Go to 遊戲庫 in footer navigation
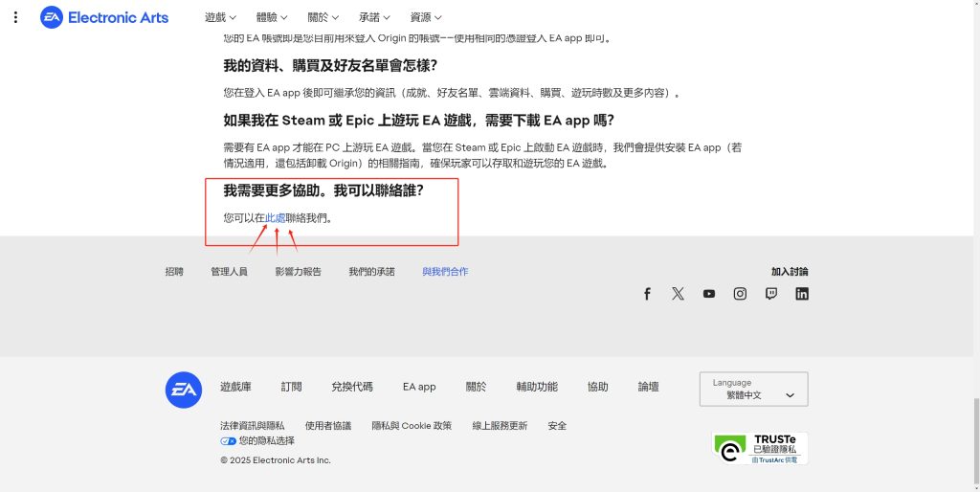 pyautogui.click(x=235, y=387)
